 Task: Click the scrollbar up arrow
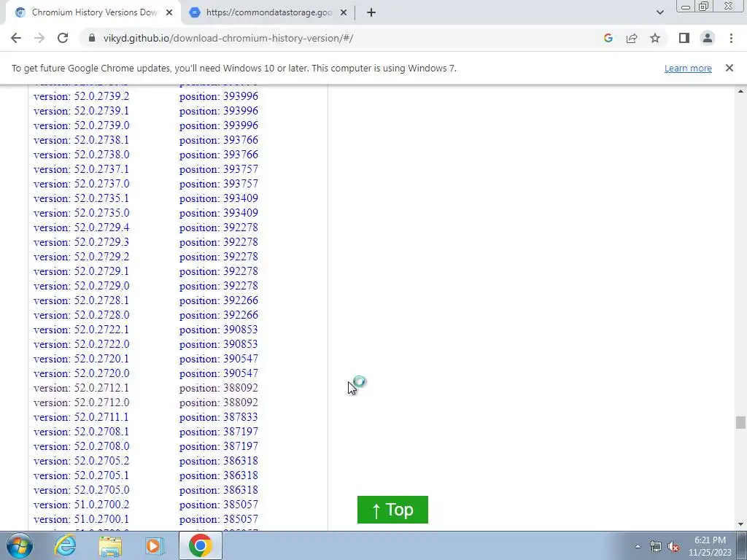point(740,91)
